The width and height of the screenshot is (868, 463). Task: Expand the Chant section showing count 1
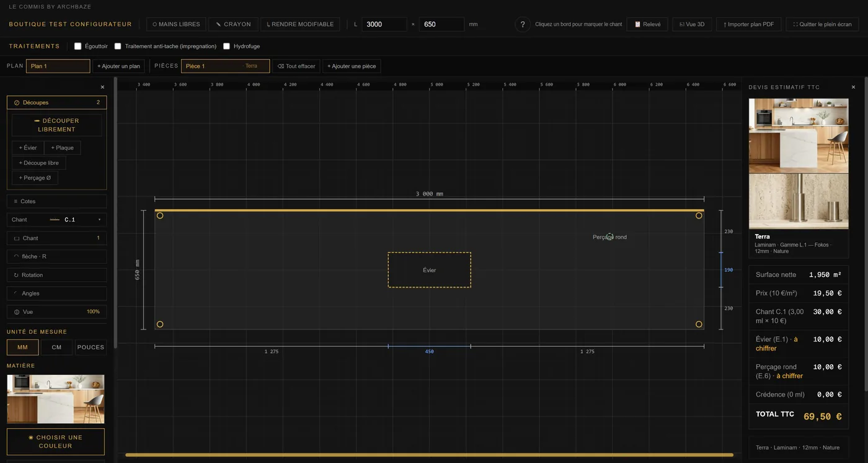click(56, 238)
